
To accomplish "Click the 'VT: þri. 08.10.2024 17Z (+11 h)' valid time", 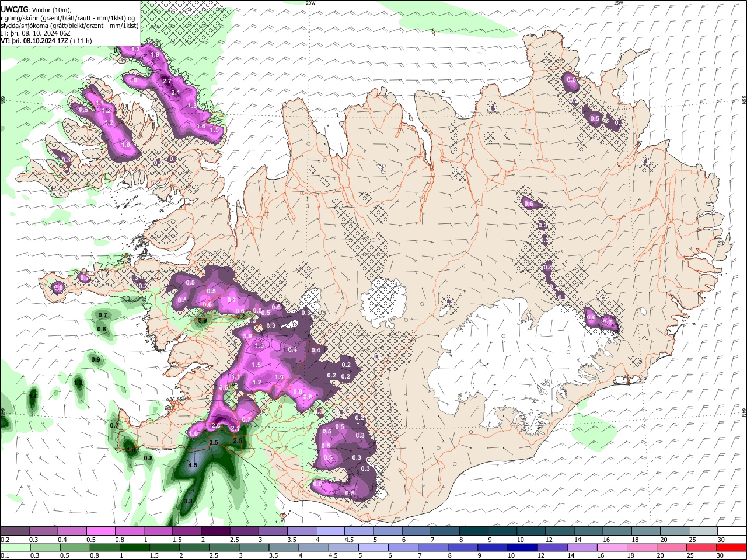I will (x=46, y=41).
